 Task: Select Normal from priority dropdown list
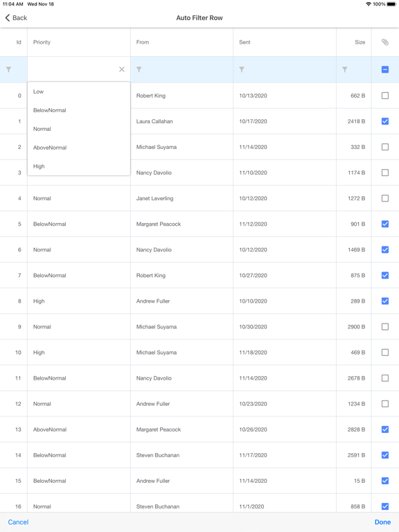[x=79, y=129]
